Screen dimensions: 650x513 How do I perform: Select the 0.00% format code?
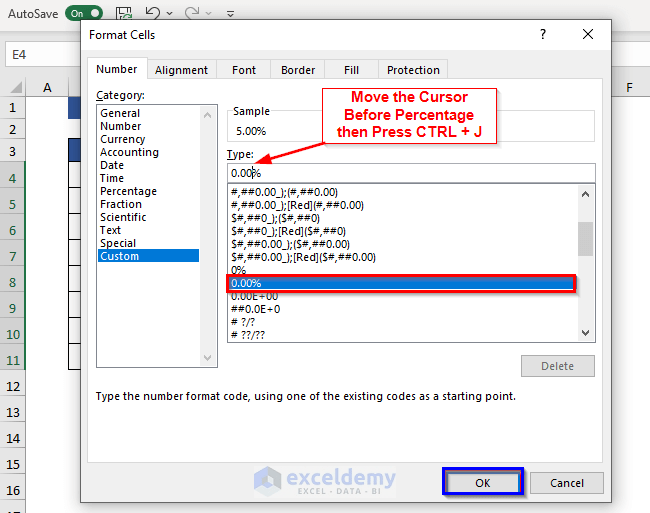403,283
